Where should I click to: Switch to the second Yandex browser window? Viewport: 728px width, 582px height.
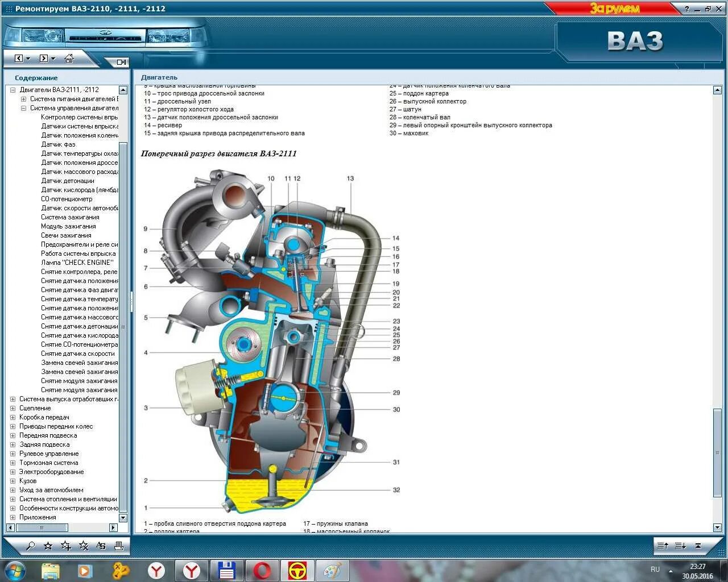pos(192,570)
